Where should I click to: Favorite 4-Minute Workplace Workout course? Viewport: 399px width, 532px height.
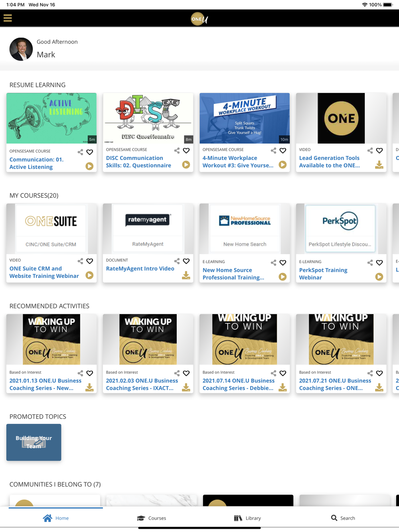coord(283,150)
